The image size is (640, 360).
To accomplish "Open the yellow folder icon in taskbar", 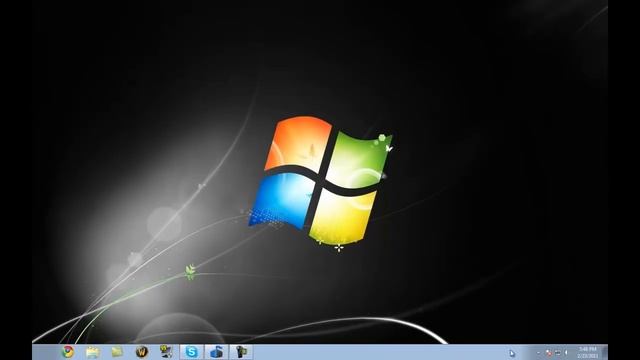I will click(x=118, y=351).
